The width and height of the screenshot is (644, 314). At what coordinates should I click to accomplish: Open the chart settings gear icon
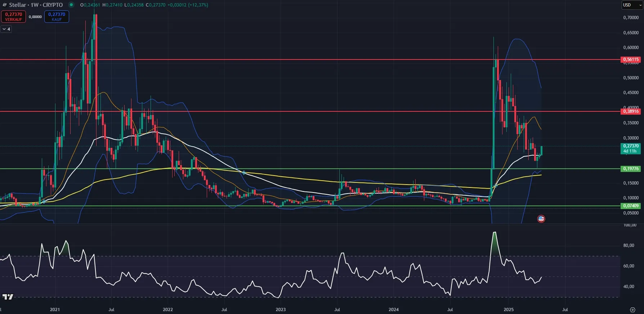click(632, 310)
